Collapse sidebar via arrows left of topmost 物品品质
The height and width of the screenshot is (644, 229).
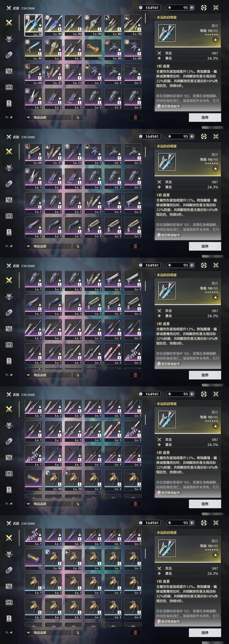click(x=9, y=117)
